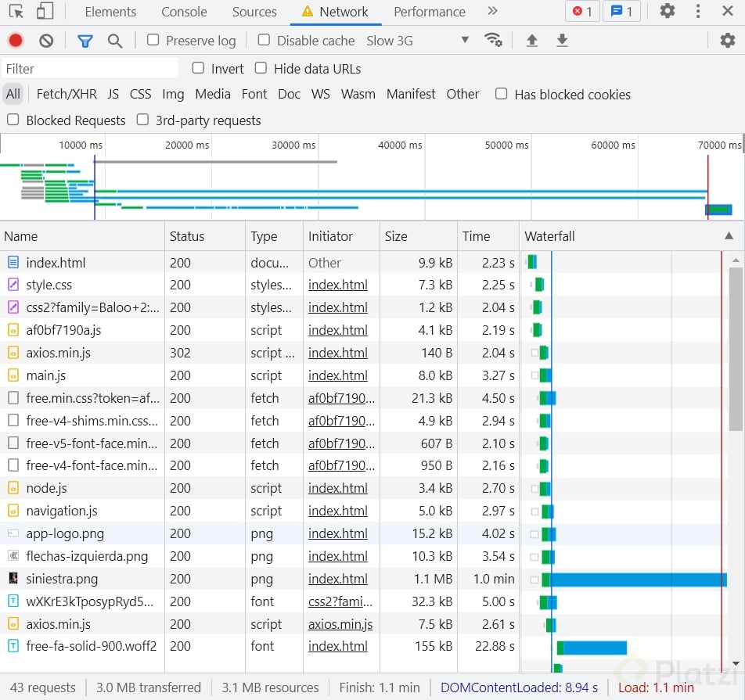Clear the network log

(x=45, y=40)
